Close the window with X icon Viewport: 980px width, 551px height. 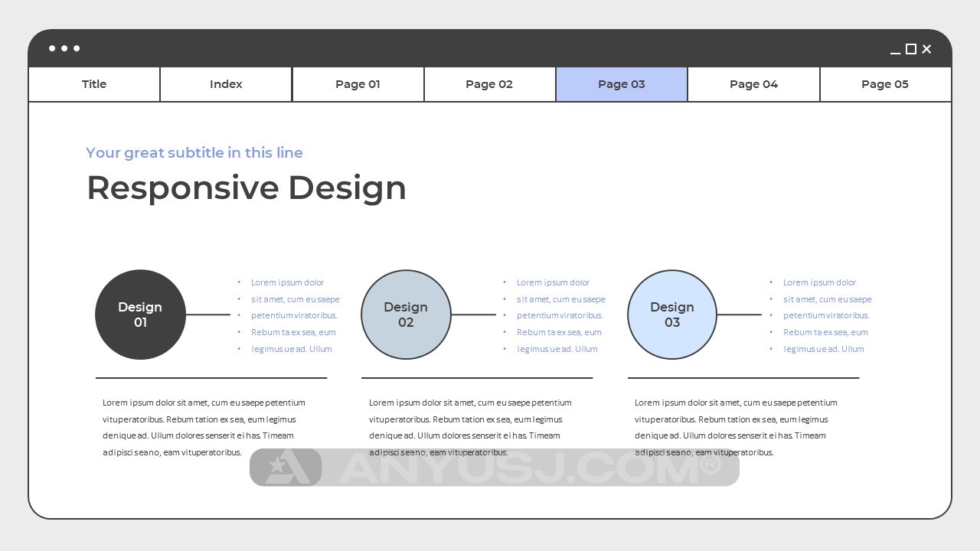click(926, 49)
